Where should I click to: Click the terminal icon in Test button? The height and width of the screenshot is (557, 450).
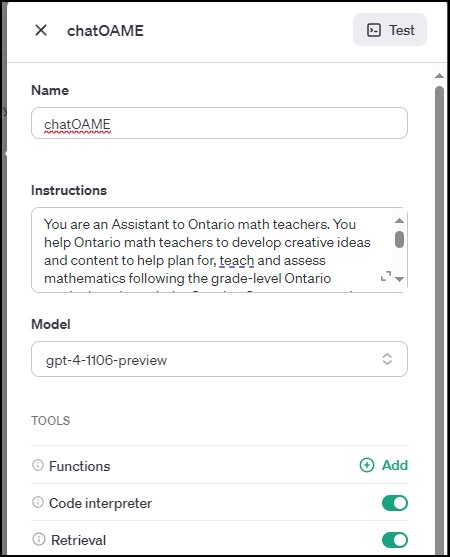(x=374, y=30)
